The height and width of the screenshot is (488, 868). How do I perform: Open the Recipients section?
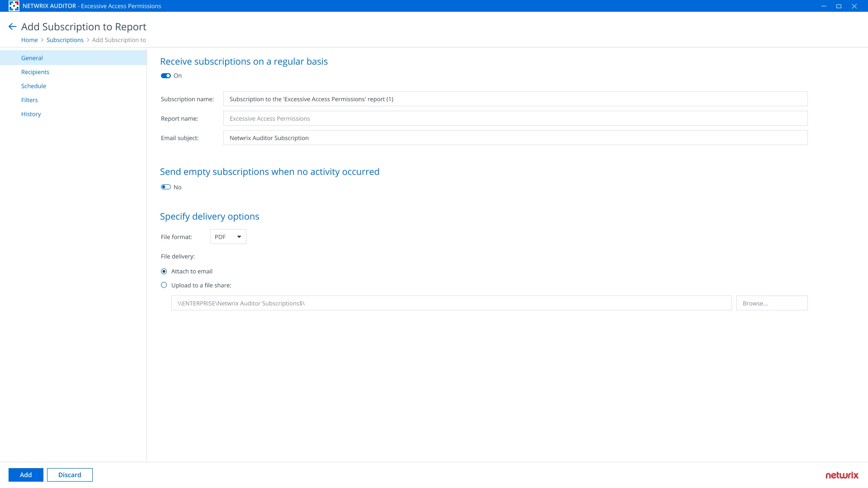[35, 72]
